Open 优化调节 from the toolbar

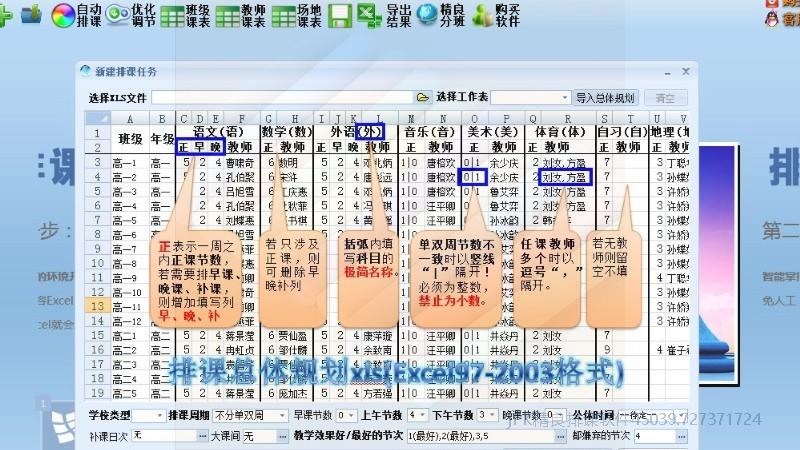[x=131, y=15]
